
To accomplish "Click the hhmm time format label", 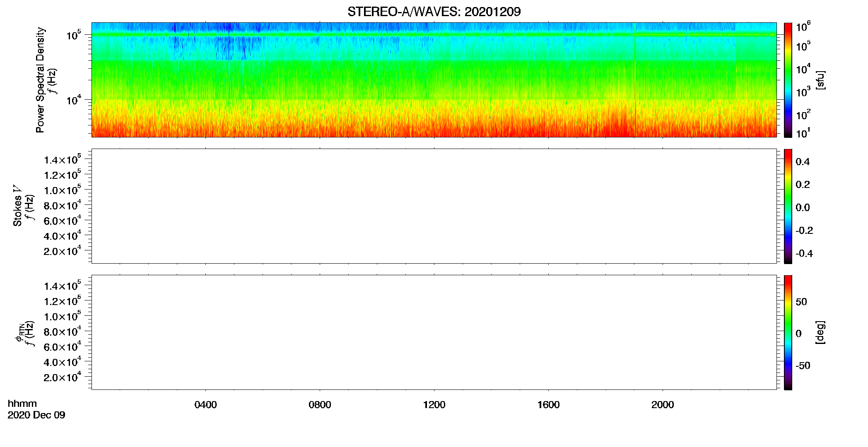I will coord(22,404).
